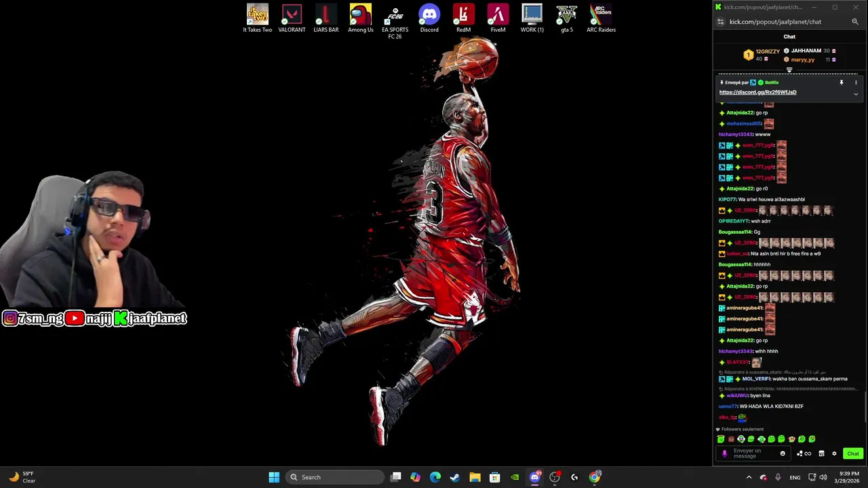Open the channel points infinity button
Viewport: 868px width, 488px height.
(x=804, y=453)
